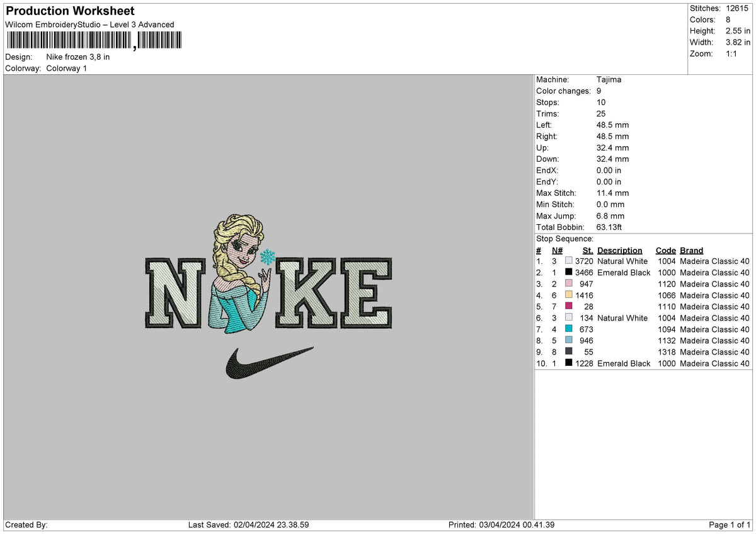Click the N# column header

[557, 250]
